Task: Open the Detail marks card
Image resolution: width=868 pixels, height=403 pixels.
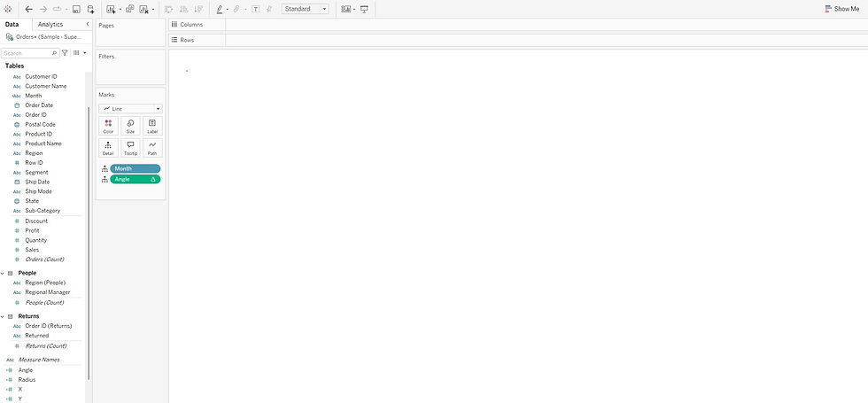Action: pos(108,148)
